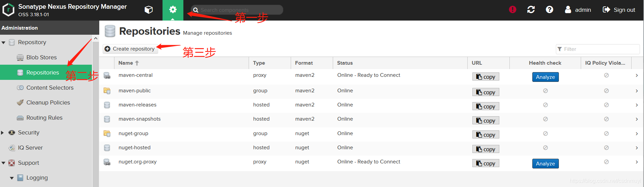Click the nuget-hosted database icon
This screenshot has width=644, height=187.
coord(107,148)
